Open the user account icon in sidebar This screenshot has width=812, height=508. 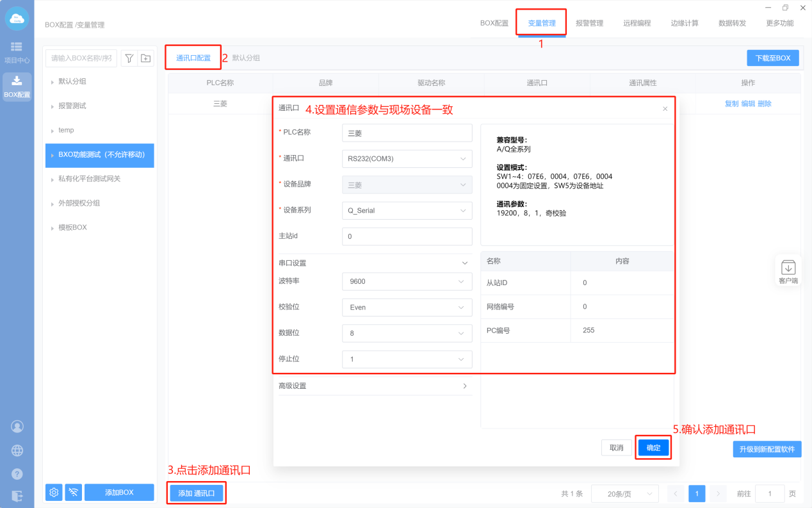(17, 427)
